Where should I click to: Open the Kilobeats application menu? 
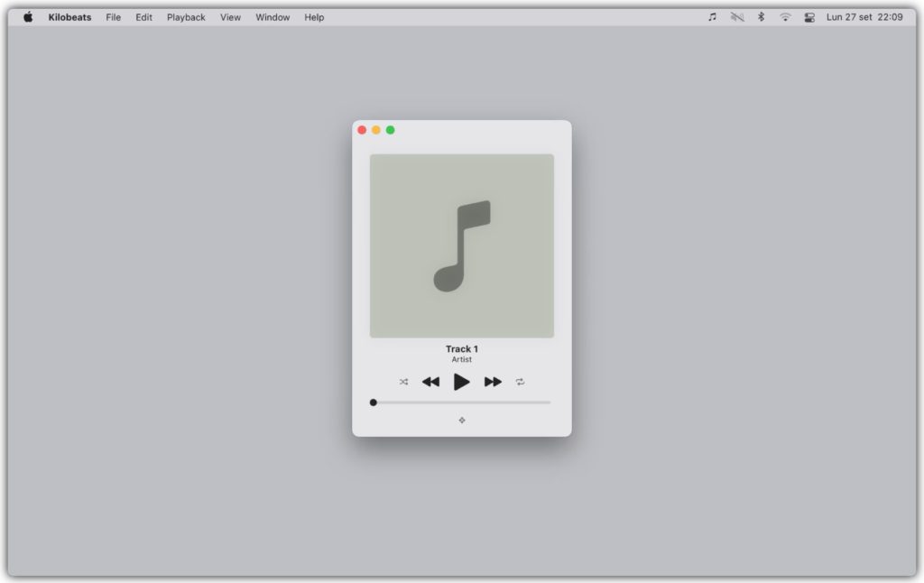click(x=69, y=17)
